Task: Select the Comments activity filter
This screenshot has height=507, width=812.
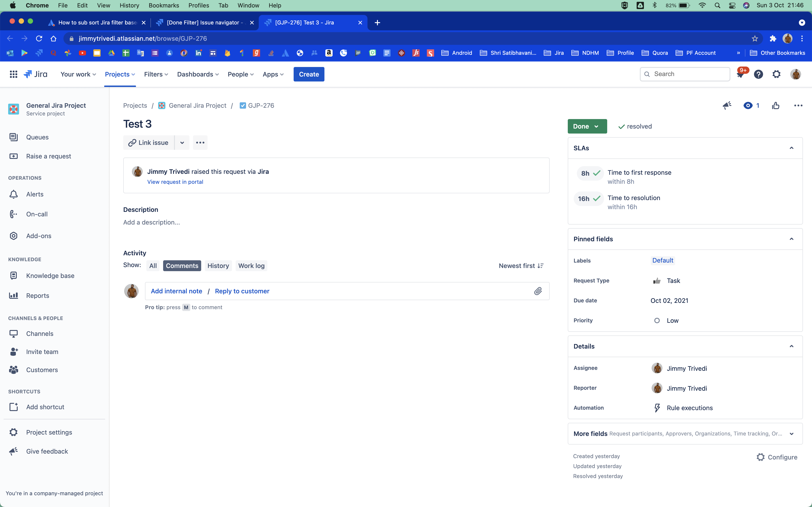Action: [x=182, y=265]
